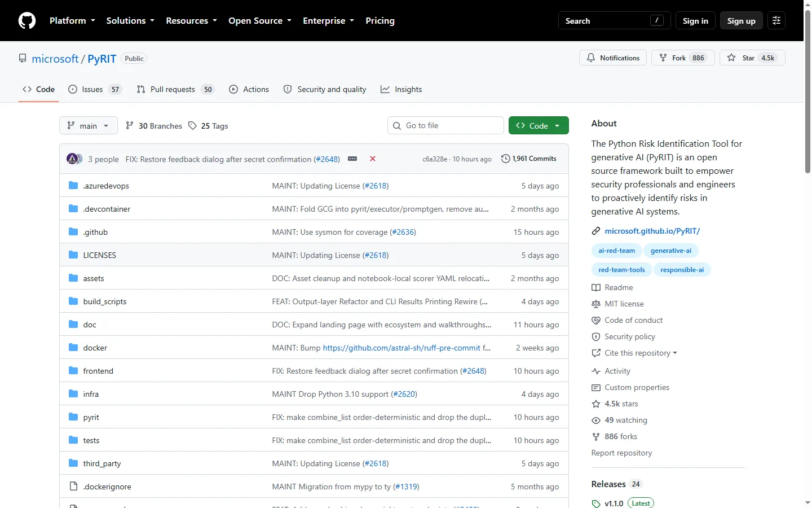The height and width of the screenshot is (508, 812).
Task: Click the fork icon beside 886 forks
Action: click(x=596, y=437)
